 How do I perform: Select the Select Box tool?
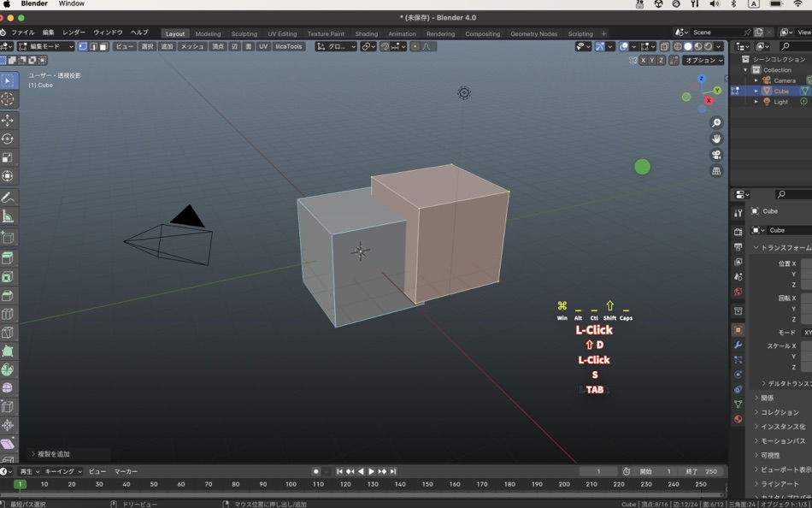[x=8, y=81]
